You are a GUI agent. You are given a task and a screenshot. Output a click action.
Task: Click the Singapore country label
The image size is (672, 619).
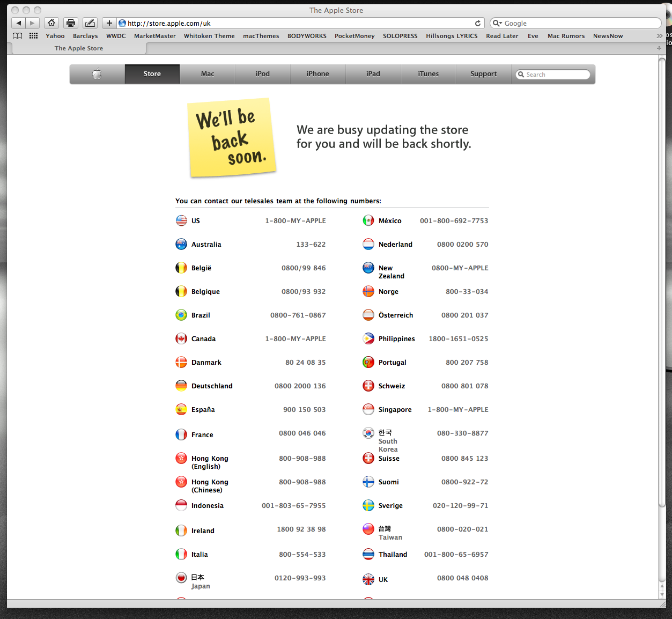click(x=395, y=409)
